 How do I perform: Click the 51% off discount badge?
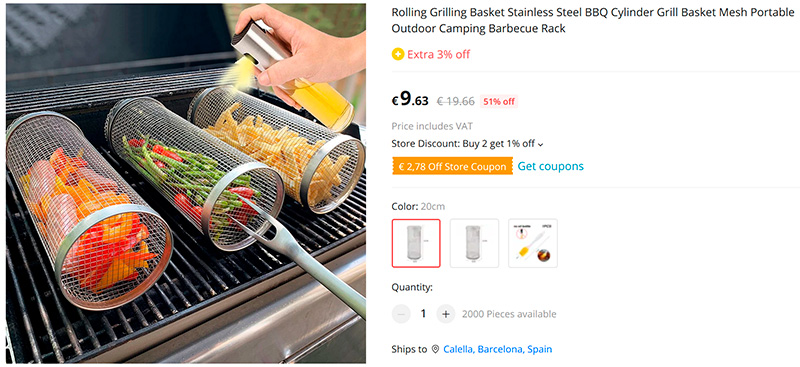tap(499, 101)
